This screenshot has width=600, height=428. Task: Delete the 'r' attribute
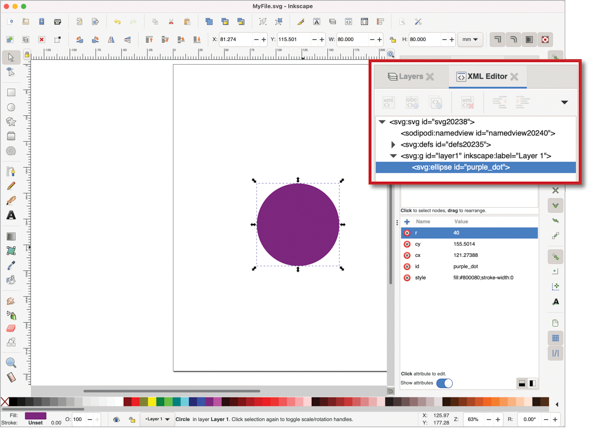tap(407, 233)
